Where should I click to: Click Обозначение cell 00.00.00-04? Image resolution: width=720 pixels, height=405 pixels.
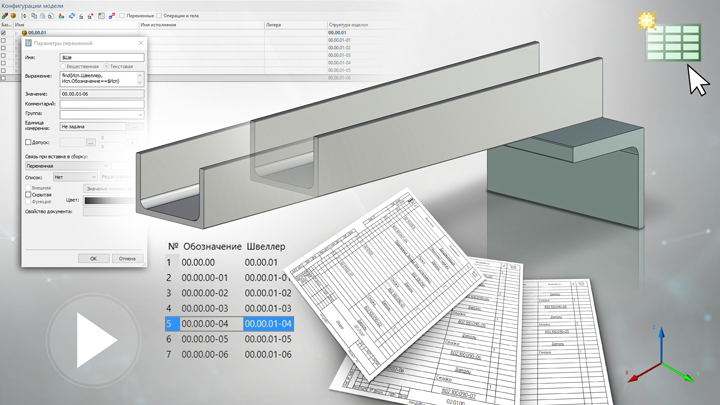(205, 324)
